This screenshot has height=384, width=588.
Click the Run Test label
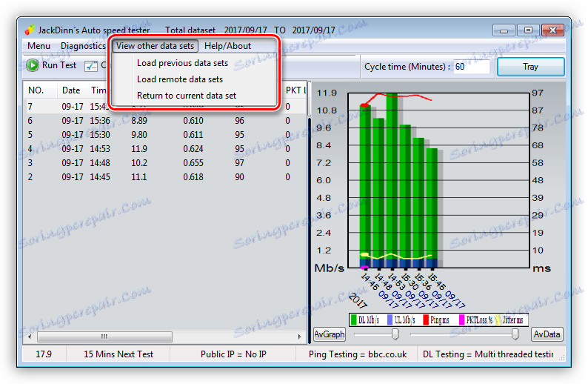[x=59, y=65]
